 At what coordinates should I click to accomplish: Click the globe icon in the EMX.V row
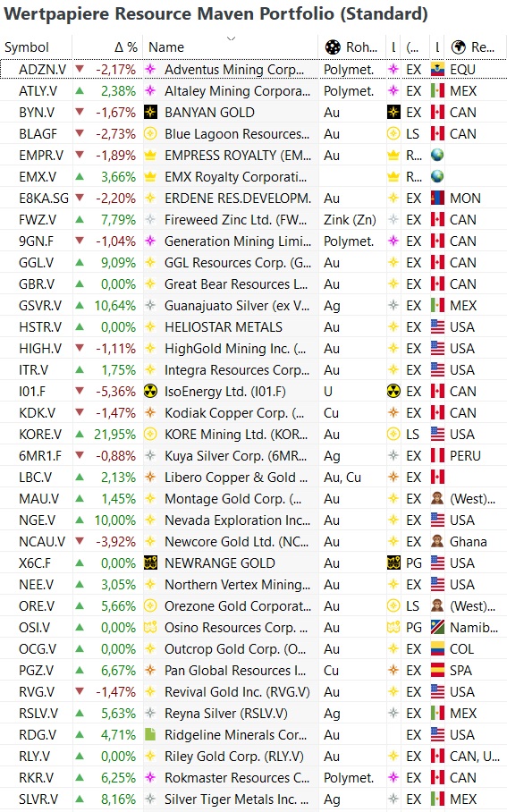[x=437, y=176]
